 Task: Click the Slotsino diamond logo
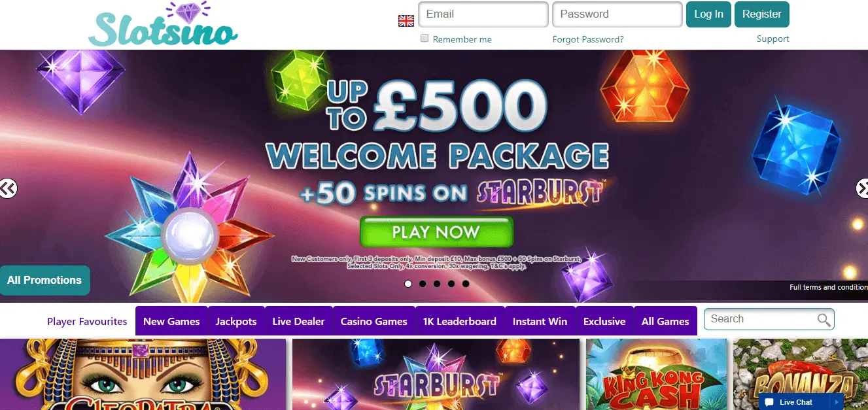coord(164,24)
